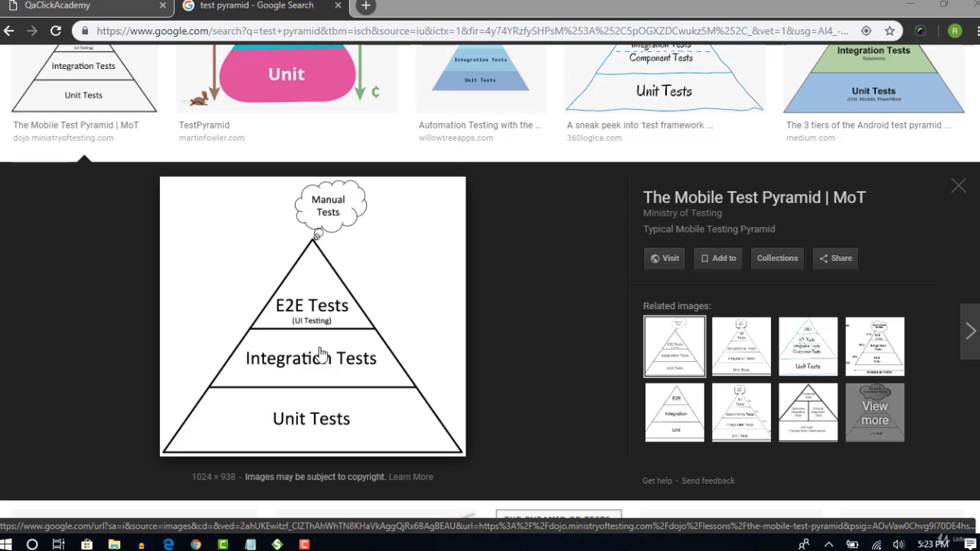
Task: Click the View more related images tile
Action: coord(874,412)
